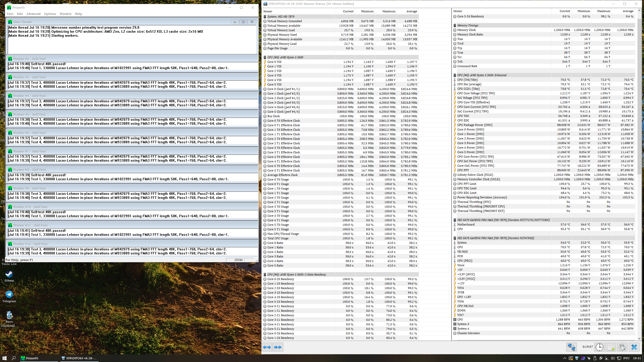Screen dimensions: 644x362
Task: Open the Advanced menu in Prime95
Action: point(33,14)
